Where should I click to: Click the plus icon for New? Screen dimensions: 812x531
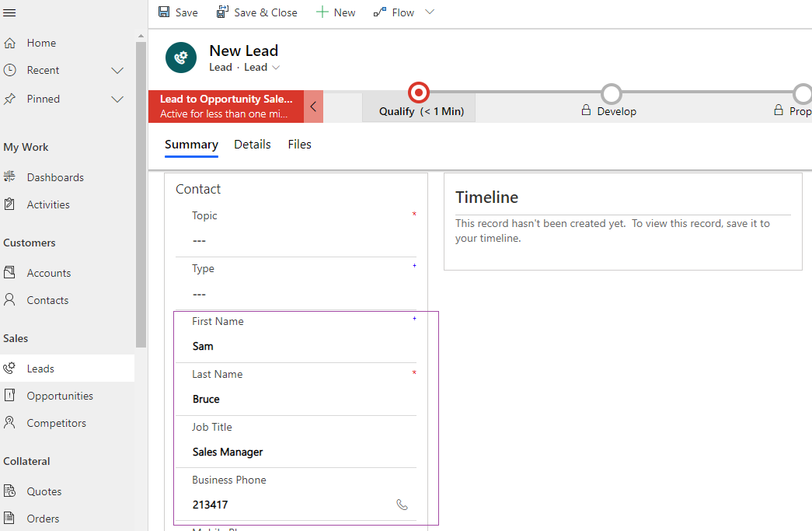coord(322,12)
